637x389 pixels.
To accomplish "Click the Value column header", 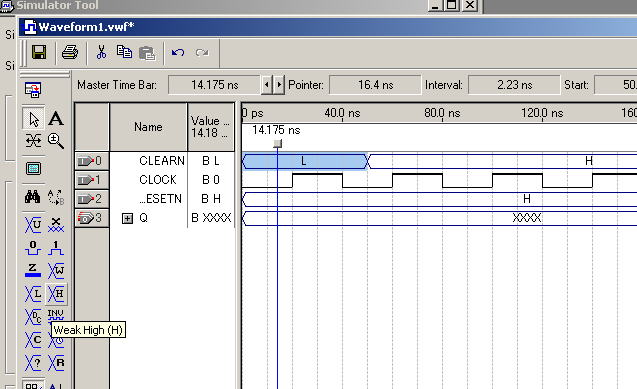I will pyautogui.click(x=210, y=127).
